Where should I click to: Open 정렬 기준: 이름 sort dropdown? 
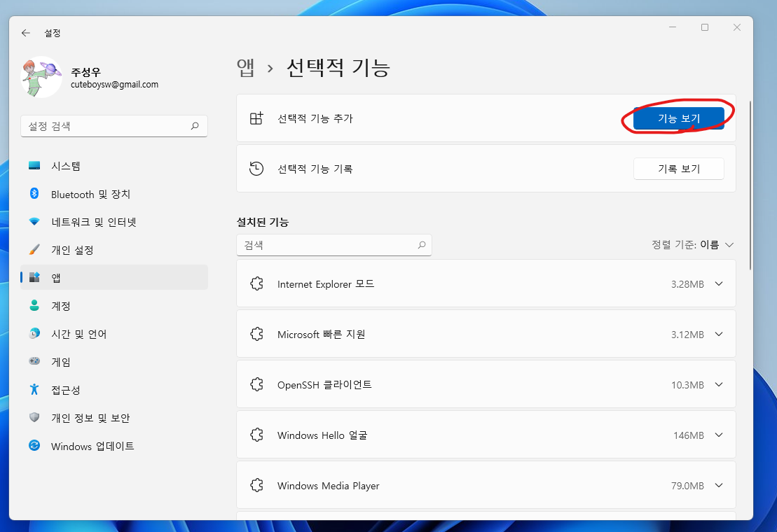pyautogui.click(x=692, y=244)
